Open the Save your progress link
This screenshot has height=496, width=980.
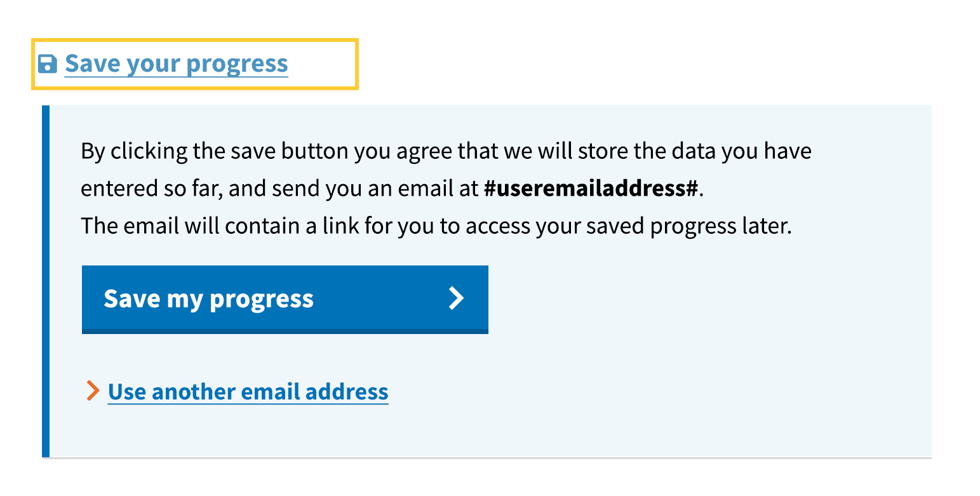pos(176,64)
